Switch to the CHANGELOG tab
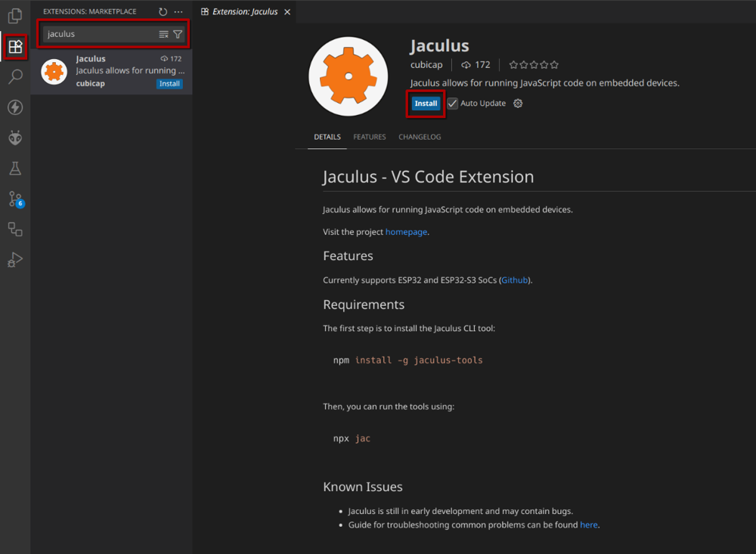Viewport: 756px width, 554px height. pyautogui.click(x=420, y=137)
